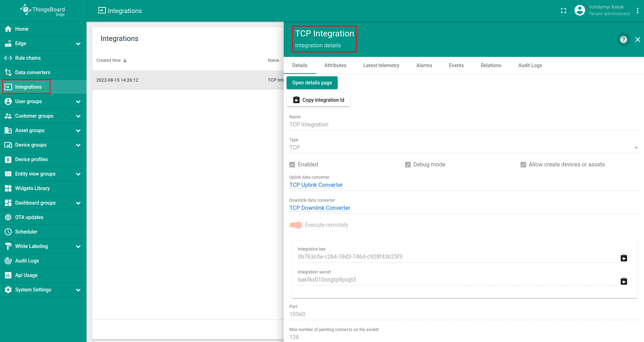Switch to the Attributes tab
This screenshot has height=342, width=644.
pyautogui.click(x=335, y=65)
